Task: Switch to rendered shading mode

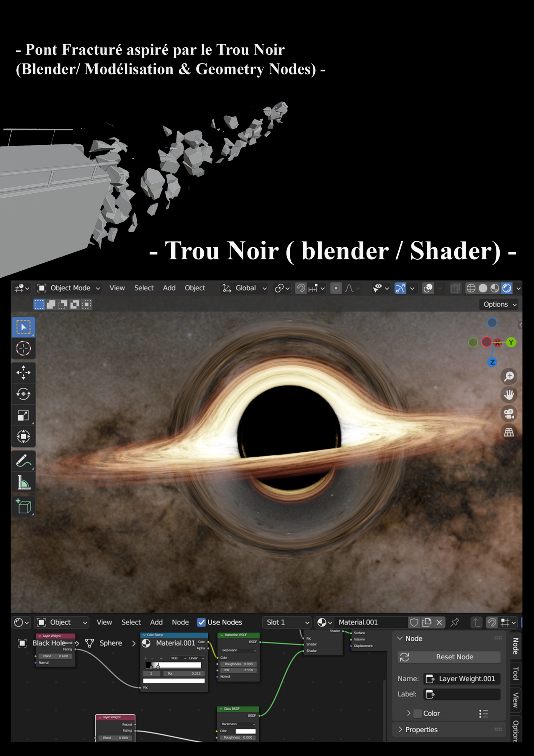Action: point(506,288)
